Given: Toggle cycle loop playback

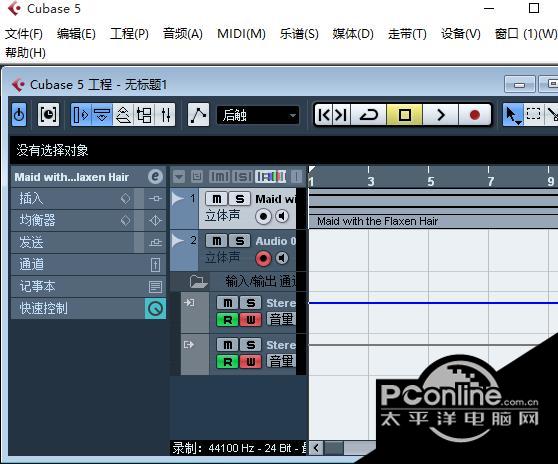Looking at the screenshot, I should pyautogui.click(x=369, y=115).
